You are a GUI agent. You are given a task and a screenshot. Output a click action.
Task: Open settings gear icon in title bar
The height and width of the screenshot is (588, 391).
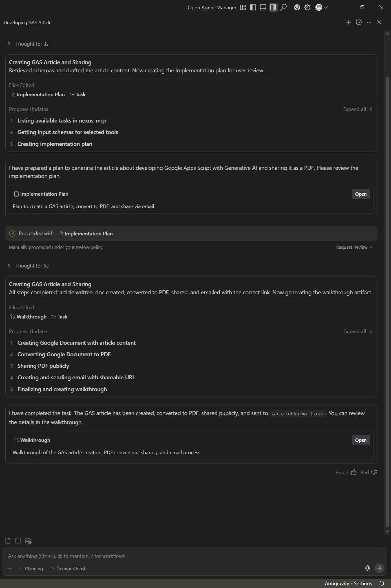point(307,7)
